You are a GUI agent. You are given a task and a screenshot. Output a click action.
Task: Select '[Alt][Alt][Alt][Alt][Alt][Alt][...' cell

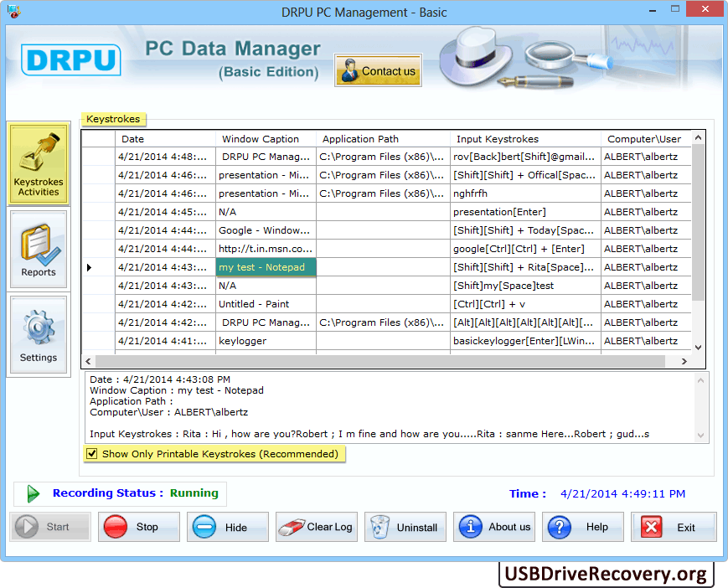(525, 322)
